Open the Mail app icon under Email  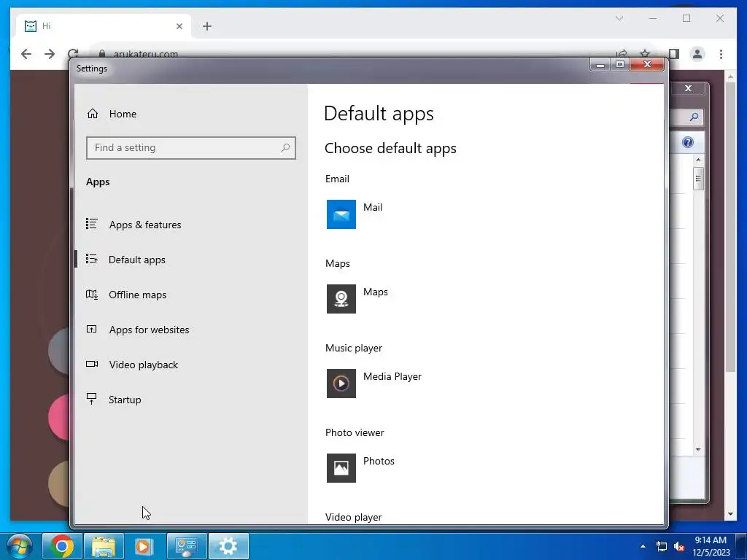click(x=341, y=214)
